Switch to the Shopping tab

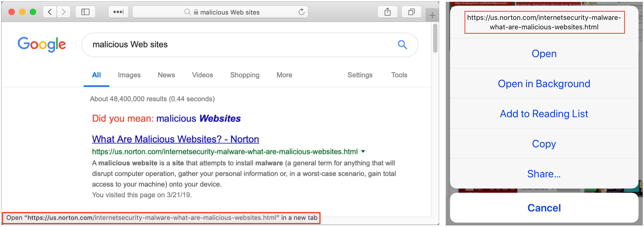245,75
